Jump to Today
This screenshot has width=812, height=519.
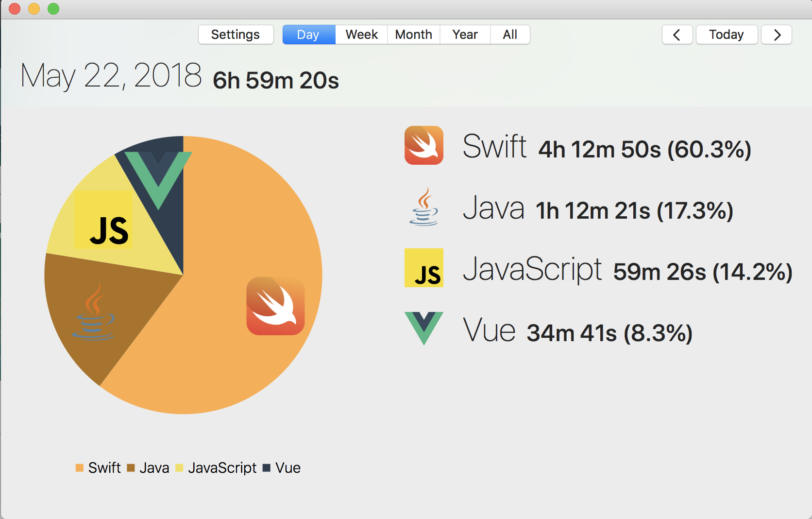click(x=727, y=35)
